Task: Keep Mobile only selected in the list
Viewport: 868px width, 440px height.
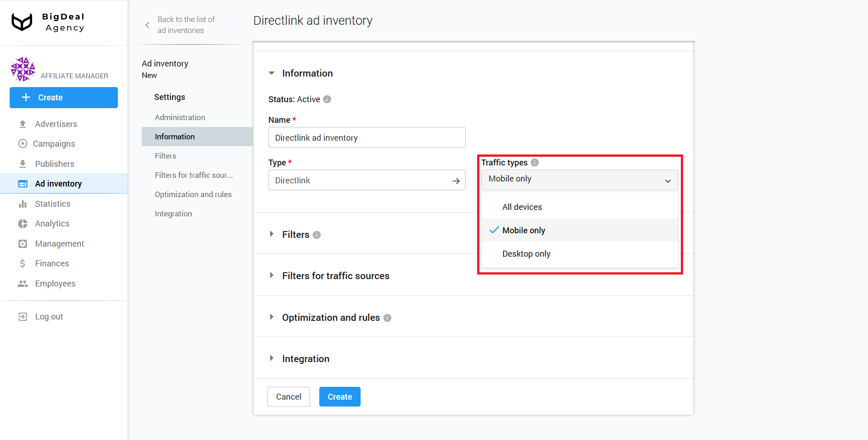Action: [x=523, y=230]
